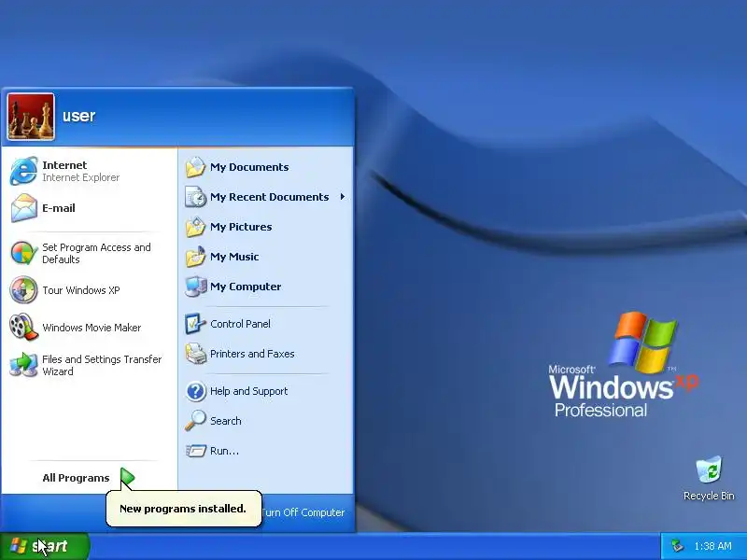Open the Recycle Bin desktop icon

pyautogui.click(x=709, y=470)
